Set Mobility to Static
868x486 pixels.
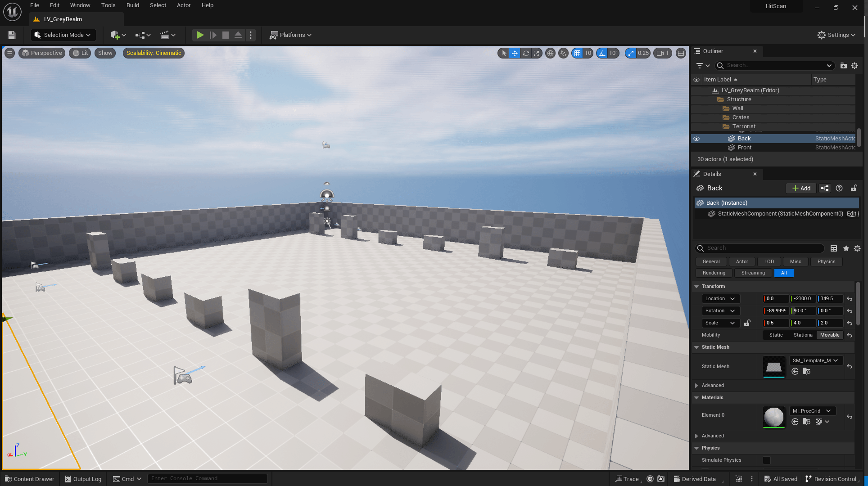pos(775,335)
